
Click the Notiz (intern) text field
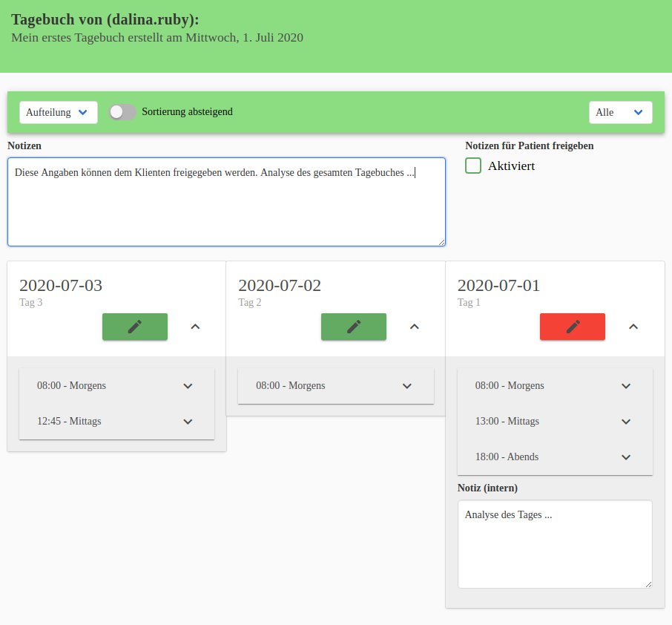(554, 542)
